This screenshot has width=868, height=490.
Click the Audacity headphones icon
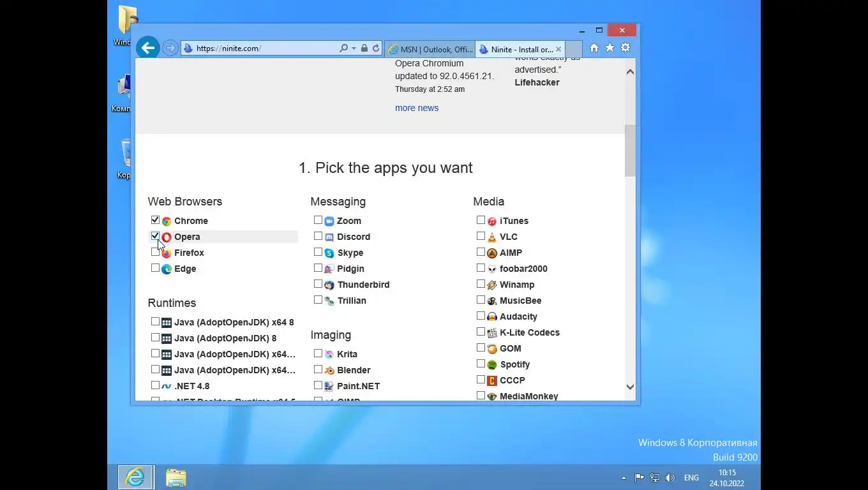point(492,317)
